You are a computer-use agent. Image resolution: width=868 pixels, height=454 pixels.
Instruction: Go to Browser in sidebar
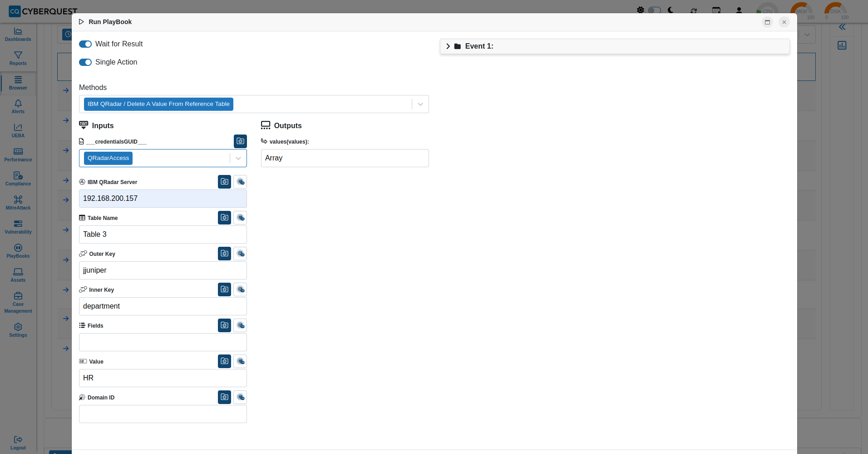point(18,83)
